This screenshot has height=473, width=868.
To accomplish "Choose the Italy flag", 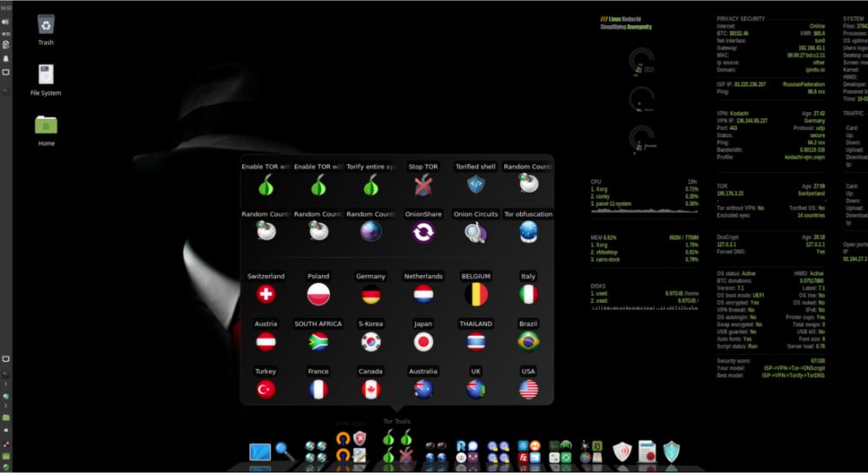I will coord(528,294).
